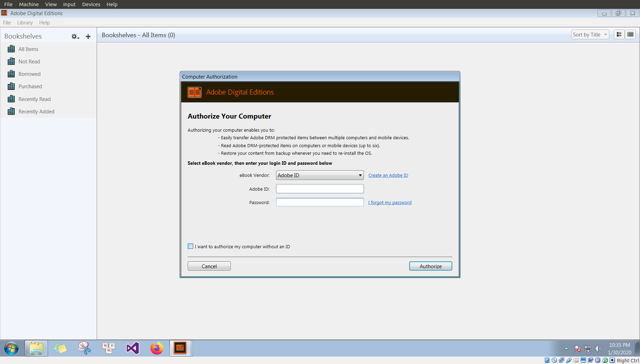Focus the Password text field

coord(320,202)
